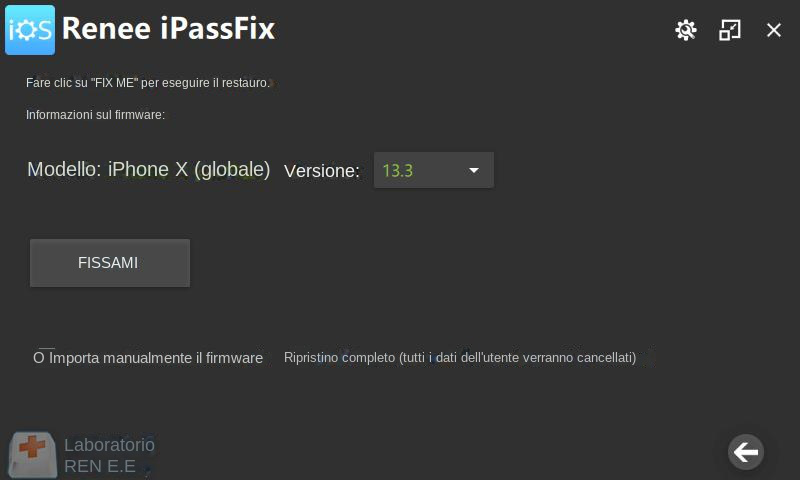This screenshot has height=480, width=800.
Task: Click the iPhone X (globale) model name
Action: click(x=189, y=170)
